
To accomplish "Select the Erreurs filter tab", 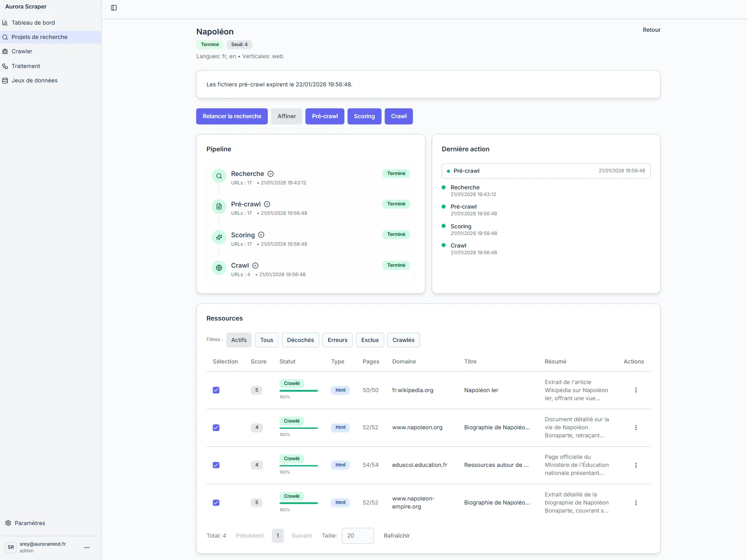I will coord(337,340).
